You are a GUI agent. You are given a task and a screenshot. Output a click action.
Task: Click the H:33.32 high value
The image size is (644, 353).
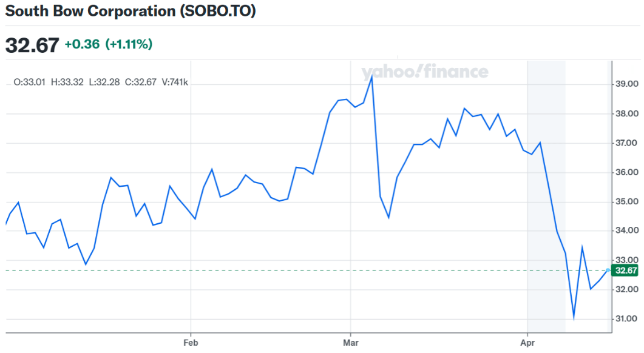[67, 82]
